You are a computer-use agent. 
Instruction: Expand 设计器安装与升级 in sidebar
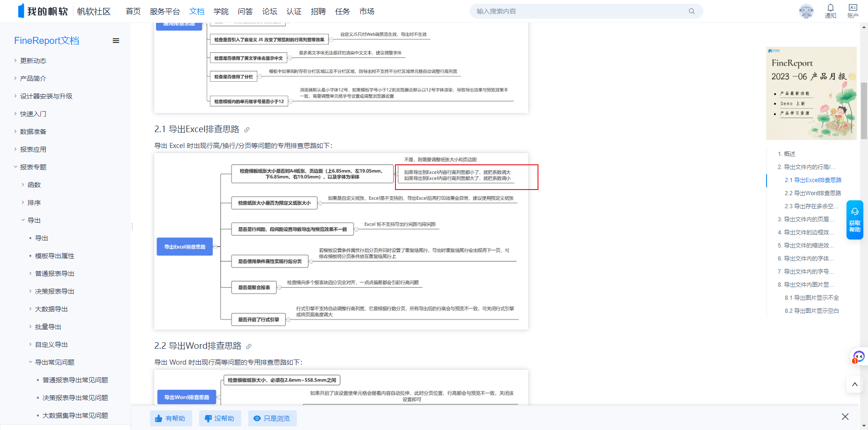(15, 96)
